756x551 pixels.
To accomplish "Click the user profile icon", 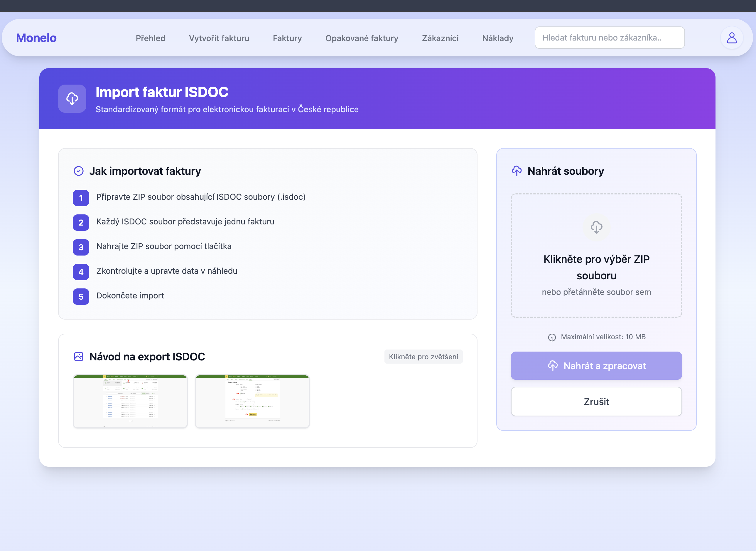I will tap(731, 38).
